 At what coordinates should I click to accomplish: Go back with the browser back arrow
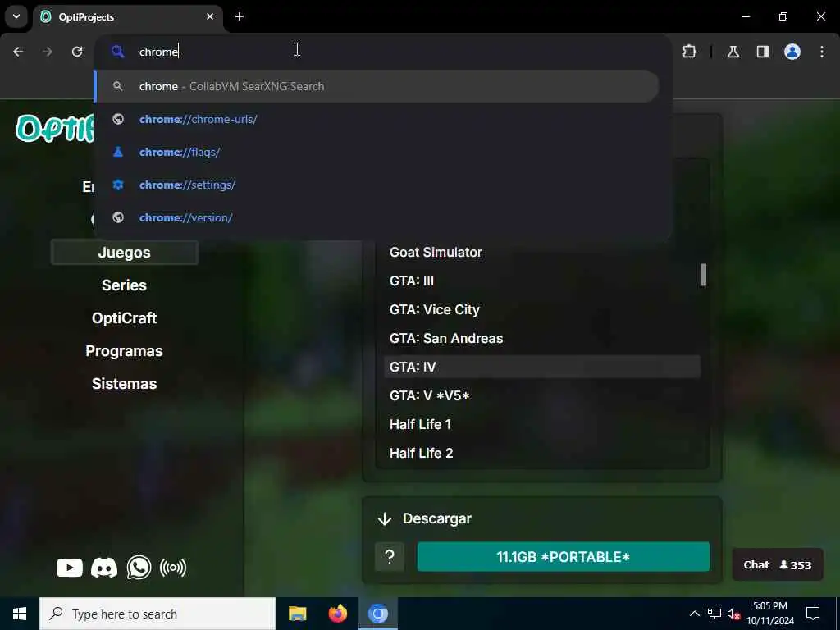(x=18, y=52)
